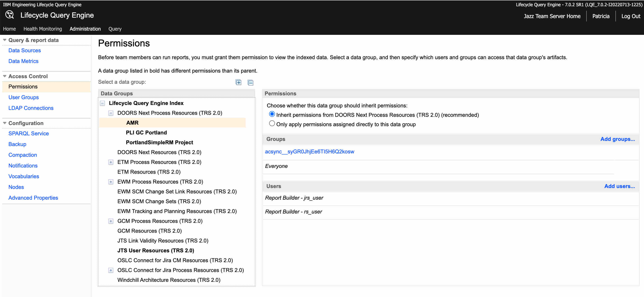Click the Lifecycle Query Engine logo icon

click(10, 15)
